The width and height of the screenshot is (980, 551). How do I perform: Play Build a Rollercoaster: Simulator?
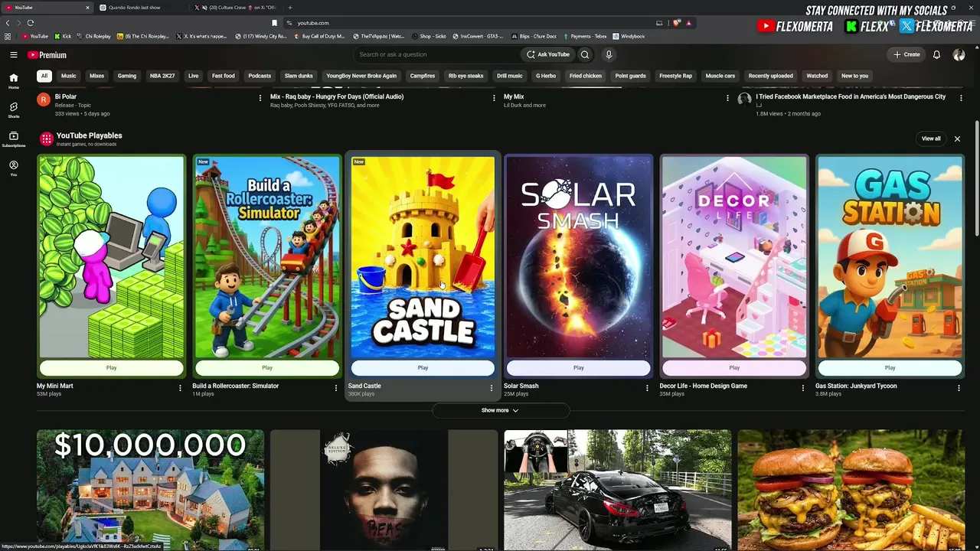(267, 368)
